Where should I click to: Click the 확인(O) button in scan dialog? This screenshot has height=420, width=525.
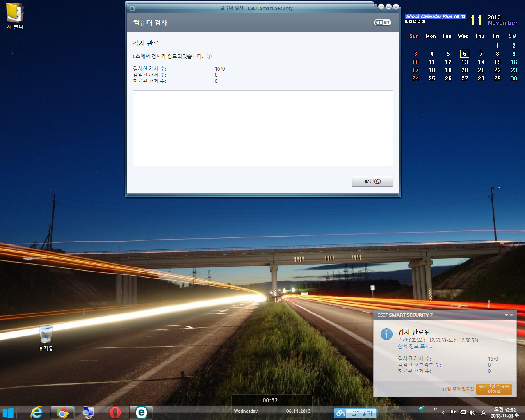(372, 181)
